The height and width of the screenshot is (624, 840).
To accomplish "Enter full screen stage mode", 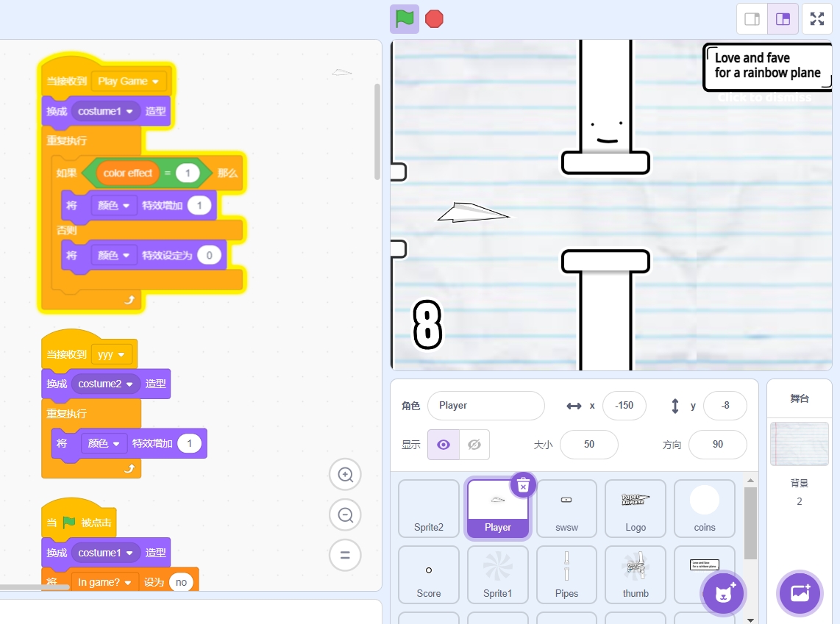I will click(817, 19).
